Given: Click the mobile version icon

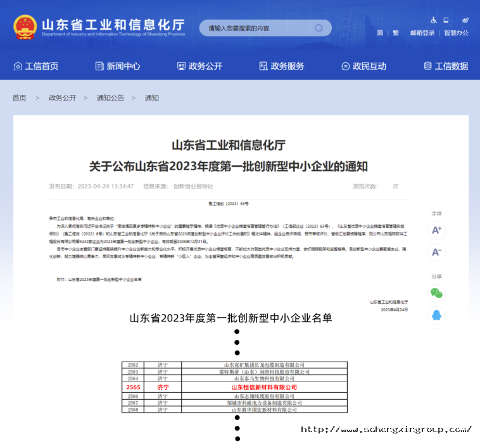Looking at the screenshot, I should 446,20.
